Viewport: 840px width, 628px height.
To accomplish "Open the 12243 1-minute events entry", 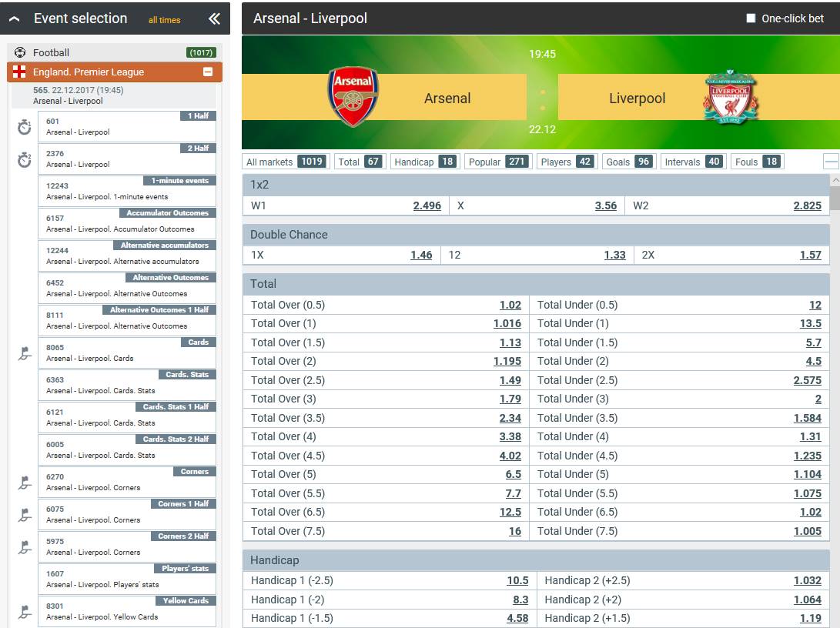I will tap(127, 191).
